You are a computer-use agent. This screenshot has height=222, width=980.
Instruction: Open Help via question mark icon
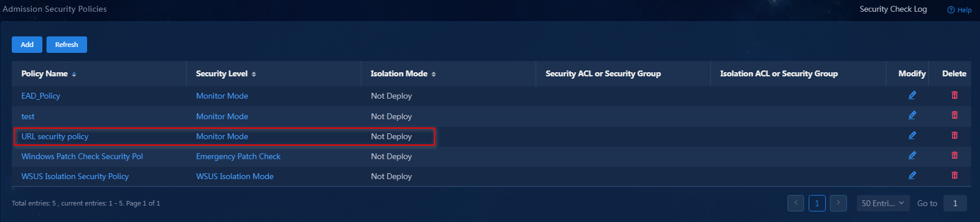[x=959, y=10]
